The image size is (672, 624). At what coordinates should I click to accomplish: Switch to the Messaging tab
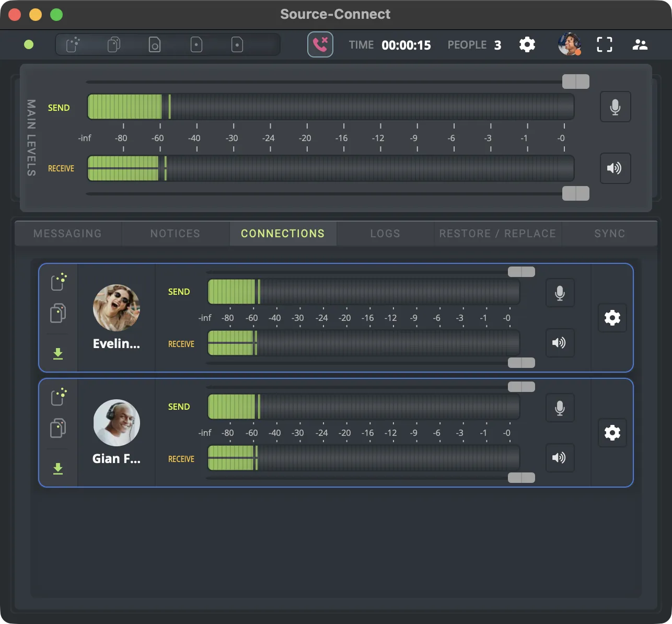68,234
